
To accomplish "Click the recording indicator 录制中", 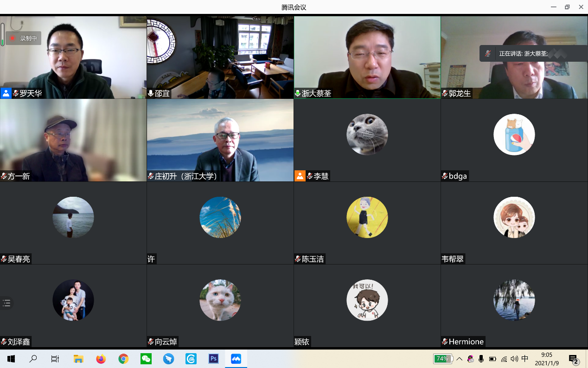I will [23, 39].
